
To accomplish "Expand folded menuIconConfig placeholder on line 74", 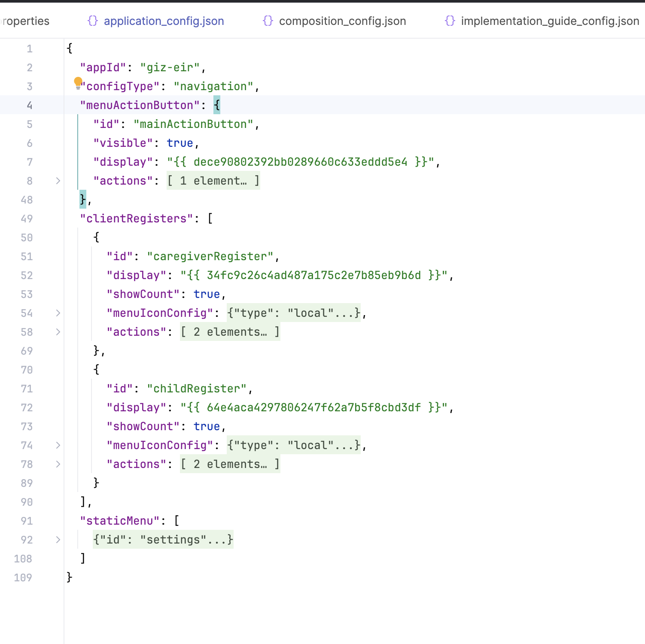I will tap(294, 445).
